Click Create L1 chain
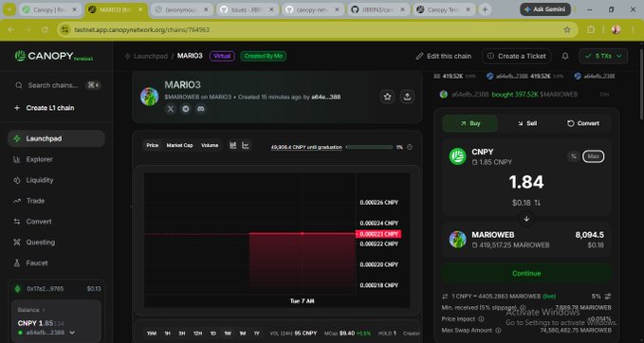This screenshot has width=644, height=343. coord(44,108)
